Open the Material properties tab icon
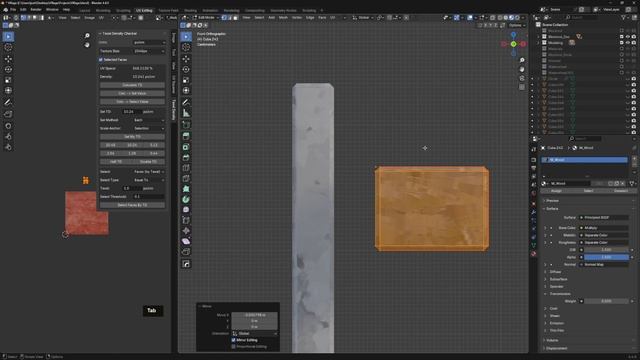This screenshot has height=360, width=640. click(x=533, y=254)
